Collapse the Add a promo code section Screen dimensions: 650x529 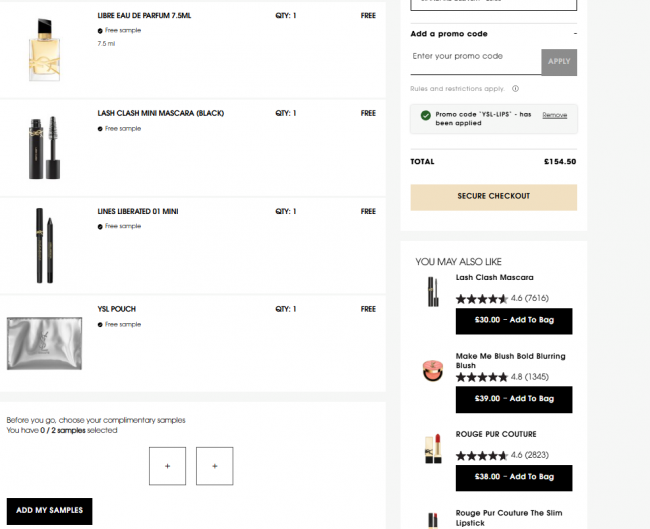pos(575,34)
